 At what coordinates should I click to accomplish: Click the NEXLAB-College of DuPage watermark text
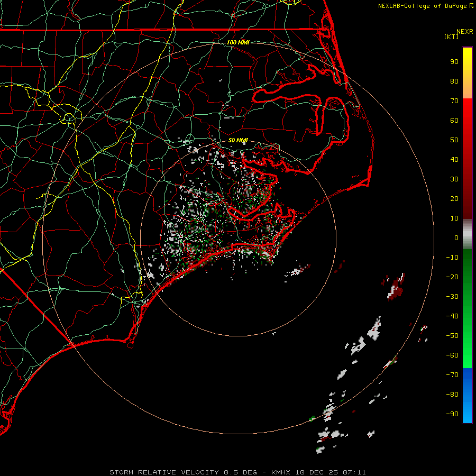point(423,6)
